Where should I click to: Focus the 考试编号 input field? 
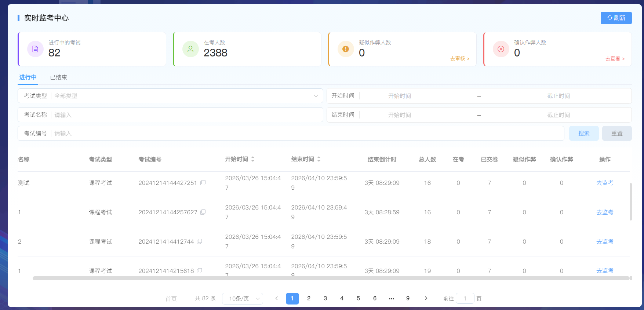[291, 134]
